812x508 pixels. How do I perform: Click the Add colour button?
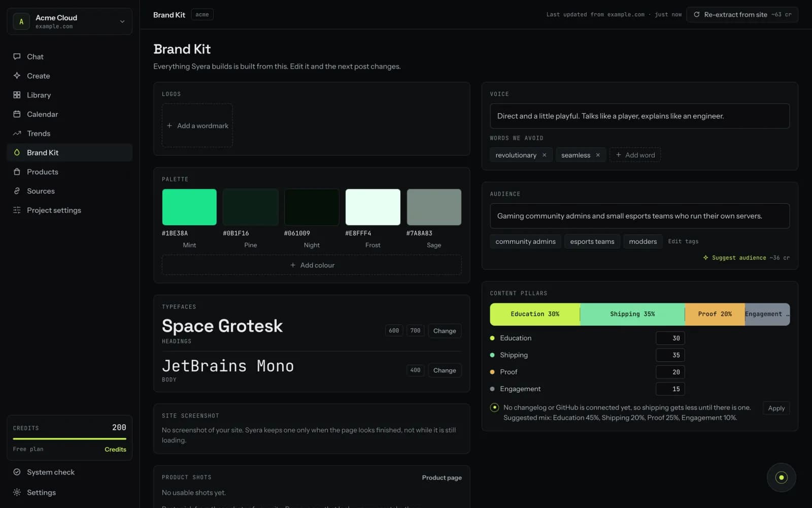click(312, 265)
